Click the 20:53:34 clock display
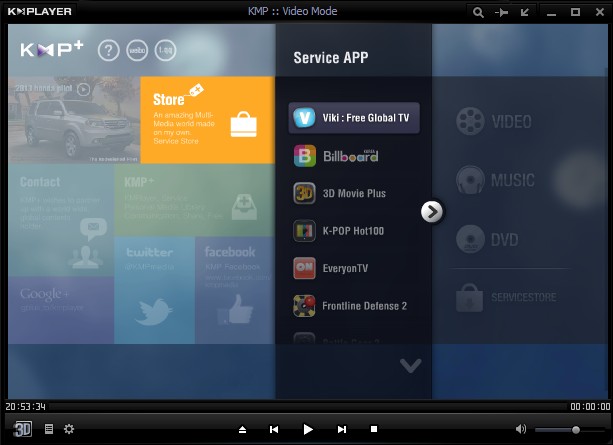613x445 pixels. [x=25, y=407]
